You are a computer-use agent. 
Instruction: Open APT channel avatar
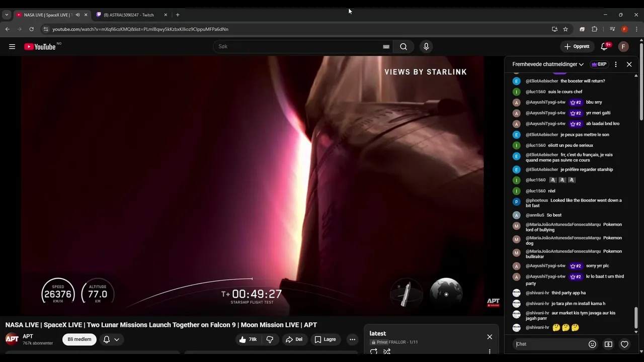click(12, 339)
